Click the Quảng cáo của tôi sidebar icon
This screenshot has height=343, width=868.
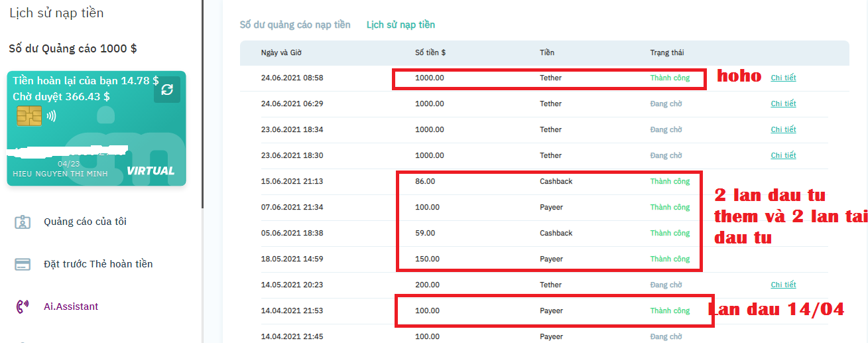(x=23, y=222)
